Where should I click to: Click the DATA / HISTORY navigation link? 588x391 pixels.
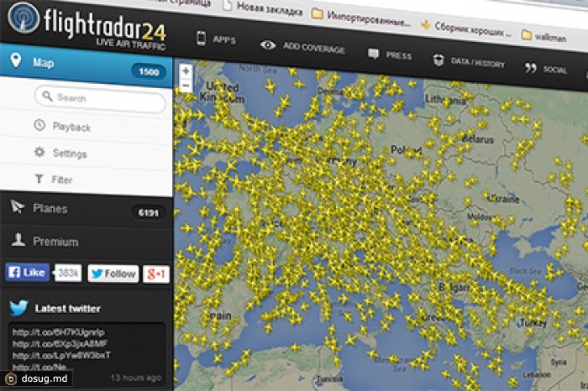(x=478, y=63)
